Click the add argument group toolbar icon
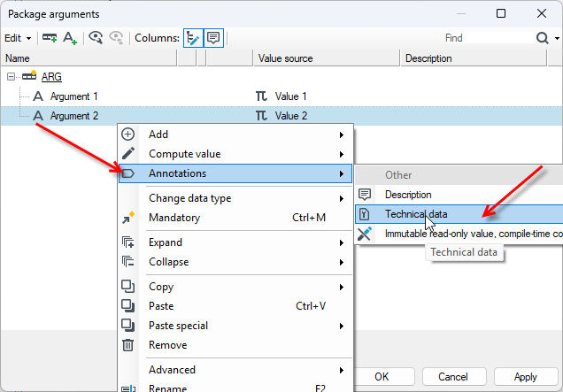The image size is (563, 392). 50,38
